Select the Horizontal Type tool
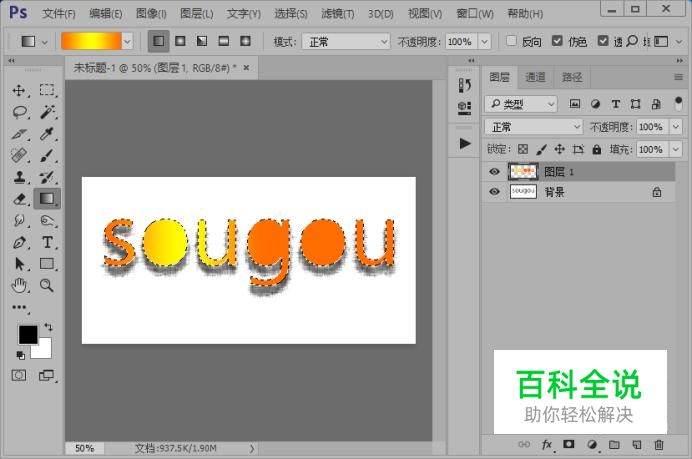Image resolution: width=692 pixels, height=459 pixels. point(47,242)
